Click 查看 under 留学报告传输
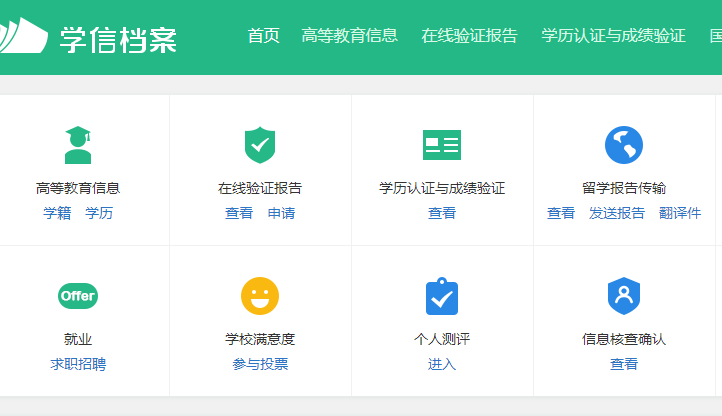This screenshot has height=416, width=722. point(561,213)
